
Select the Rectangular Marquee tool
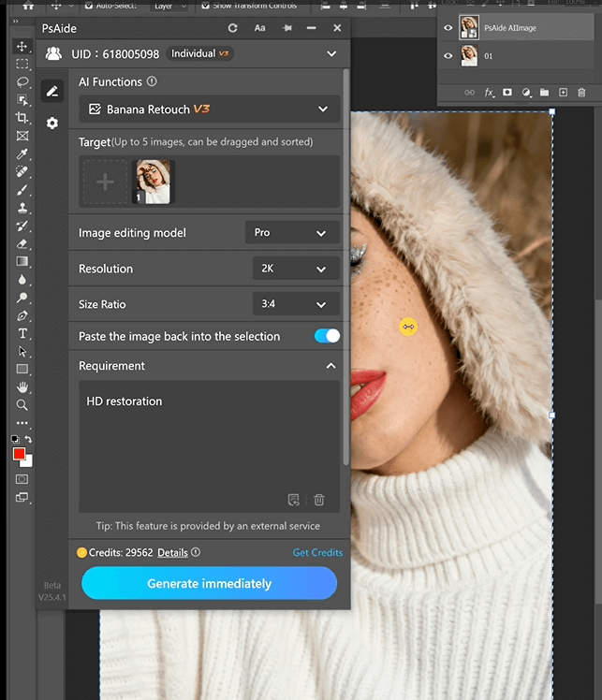point(22,64)
